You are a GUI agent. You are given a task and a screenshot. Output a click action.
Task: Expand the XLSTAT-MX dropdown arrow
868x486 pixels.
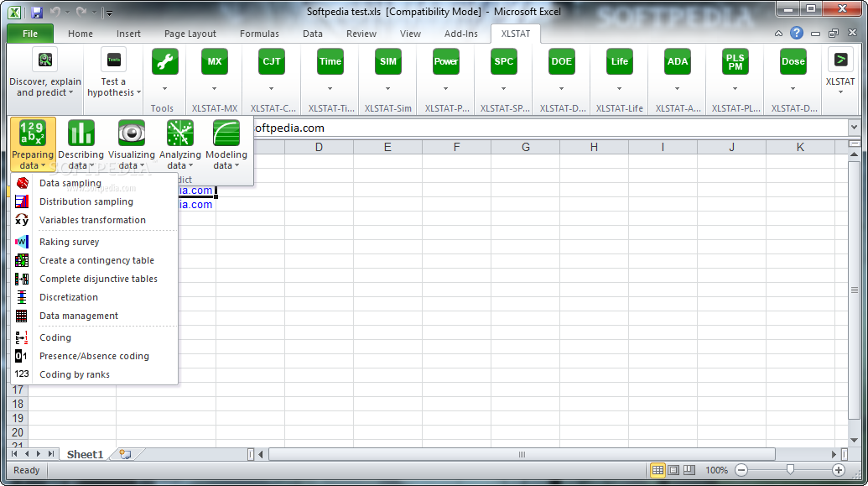tap(214, 89)
